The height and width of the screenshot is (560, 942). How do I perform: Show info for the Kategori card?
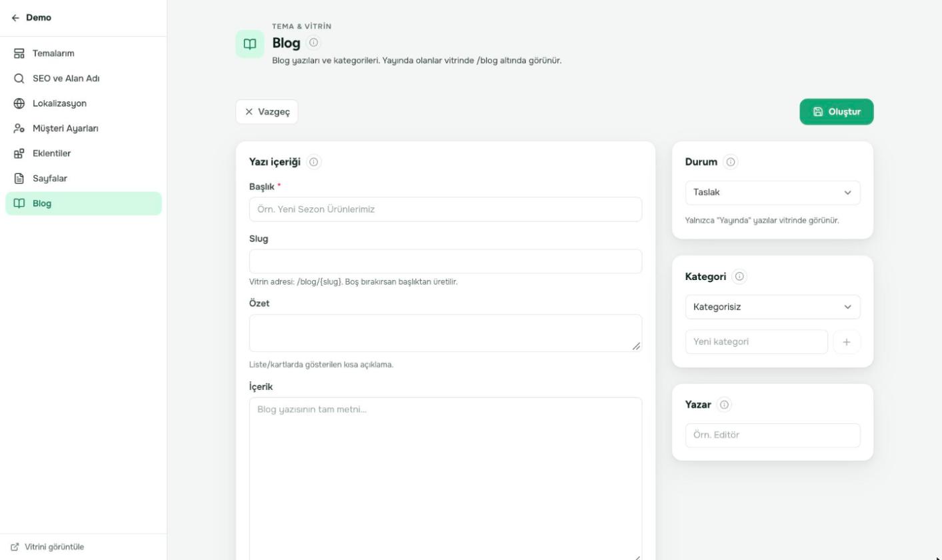coord(739,277)
